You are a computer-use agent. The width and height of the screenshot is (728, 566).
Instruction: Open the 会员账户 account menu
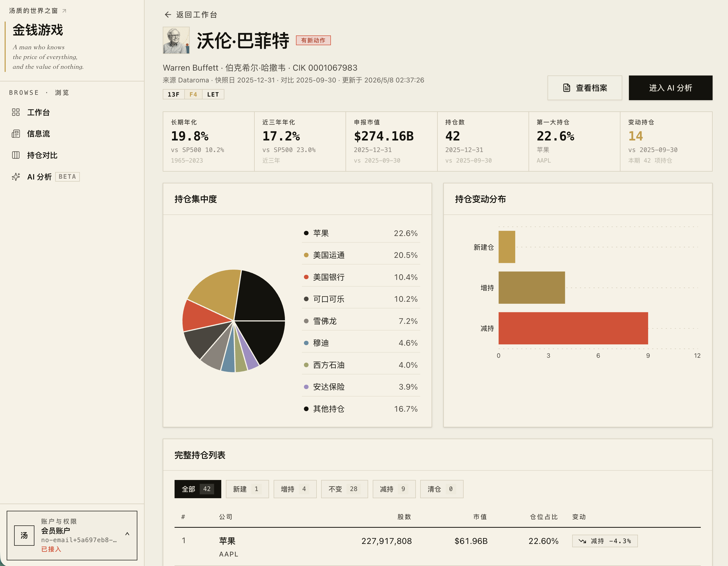pyautogui.click(x=72, y=535)
